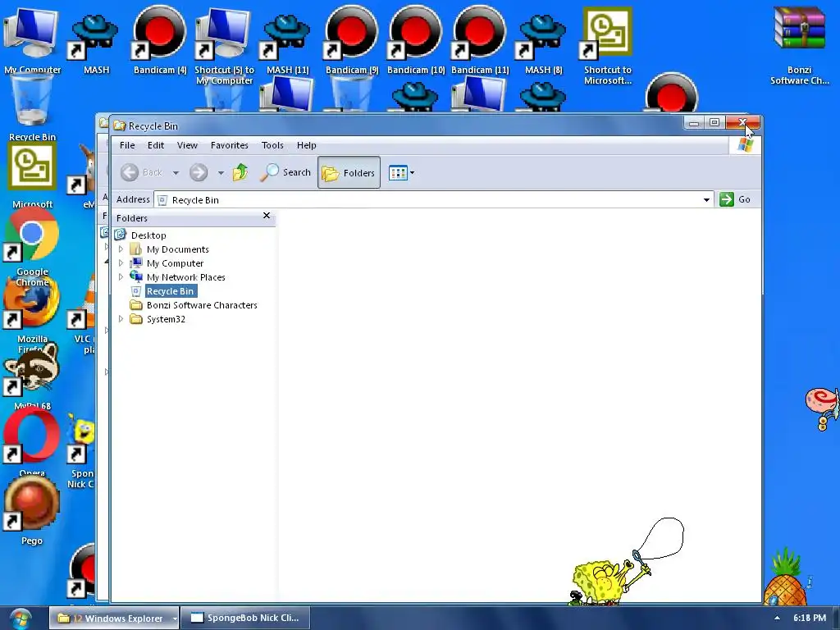Click the taskbar clock 6:18 PM

tap(810, 618)
